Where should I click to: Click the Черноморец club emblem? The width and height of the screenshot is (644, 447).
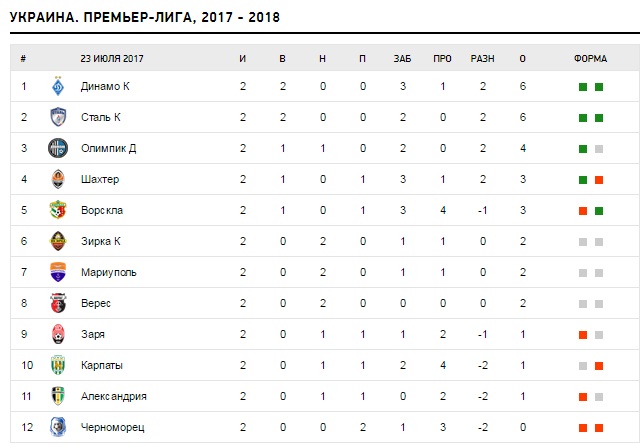pyautogui.click(x=58, y=427)
